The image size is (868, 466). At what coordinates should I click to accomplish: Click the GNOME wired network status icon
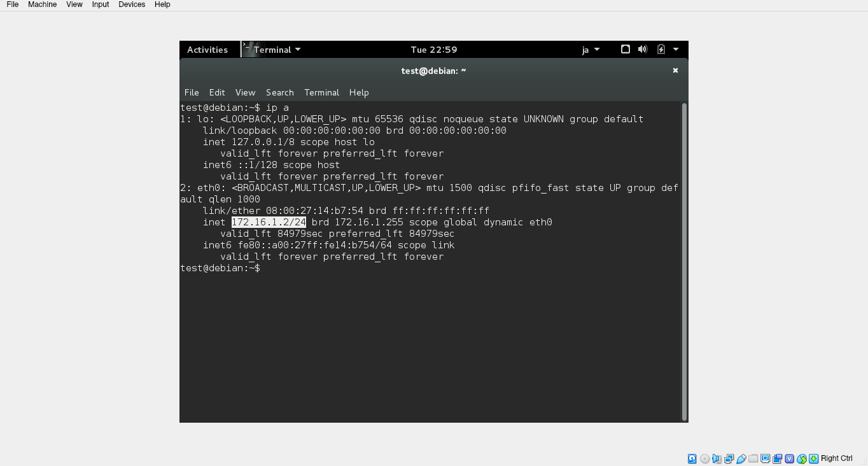[x=626, y=49]
